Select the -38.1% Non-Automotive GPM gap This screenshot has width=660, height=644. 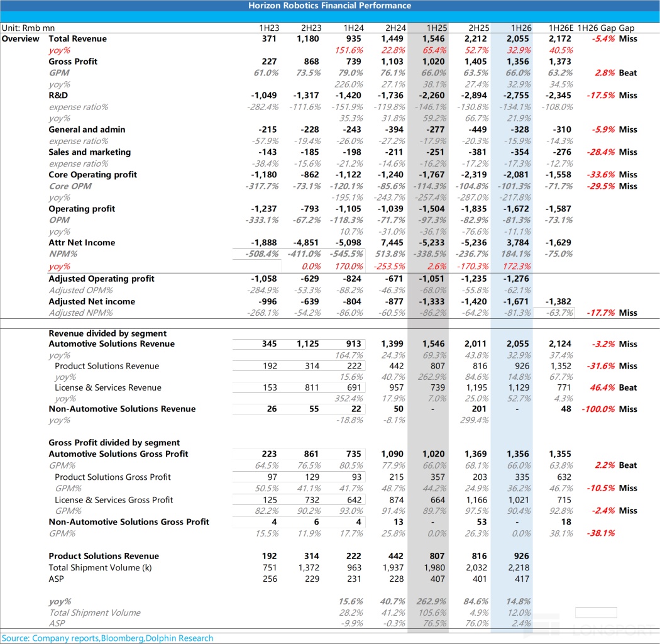[601, 534]
